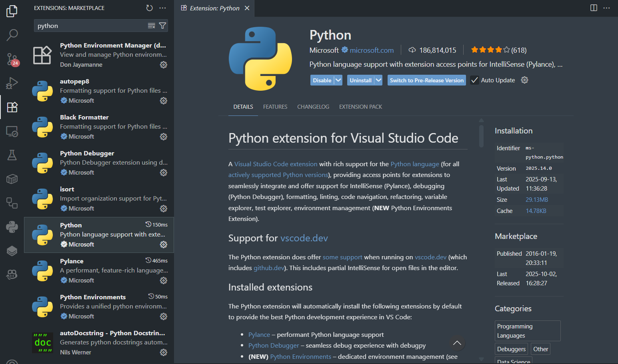The width and height of the screenshot is (618, 364).
Task: Open the CHANGELOG tab
Action: click(313, 107)
